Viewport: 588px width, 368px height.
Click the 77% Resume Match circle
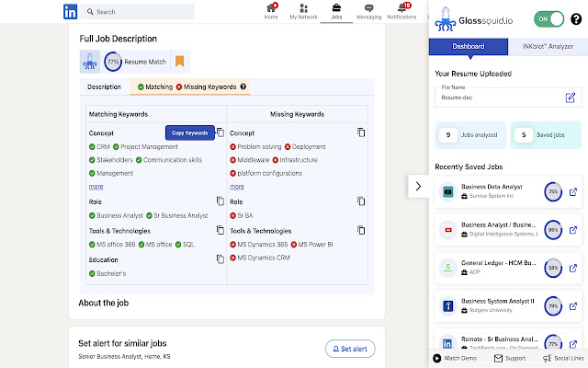(x=113, y=62)
